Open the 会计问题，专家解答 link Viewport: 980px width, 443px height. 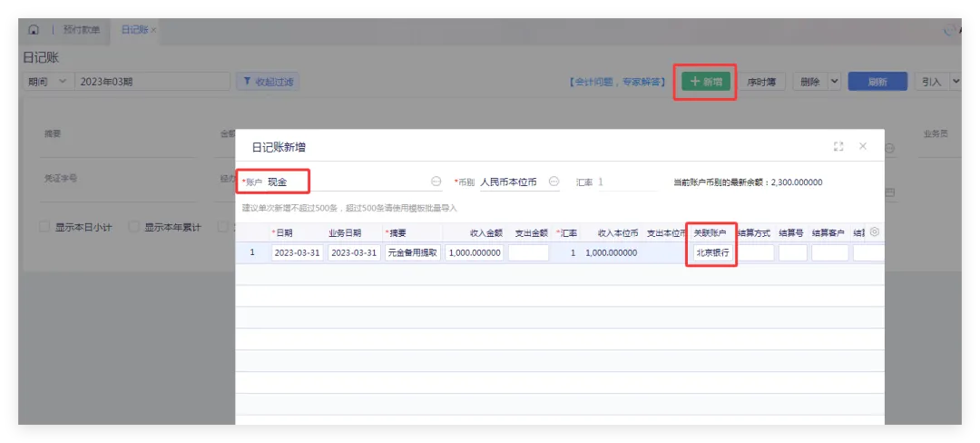pyautogui.click(x=617, y=82)
